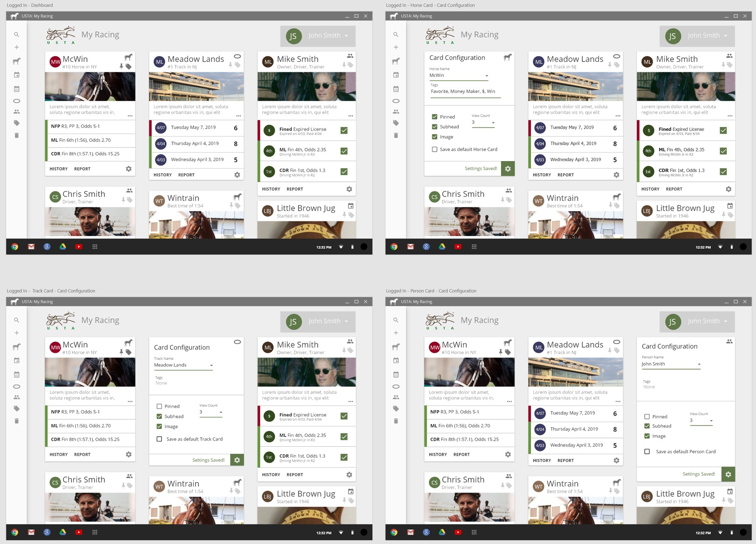Click REPORT on Meadow Lands card in Dashboard
Screen dimensions: 756x544
click(186, 175)
